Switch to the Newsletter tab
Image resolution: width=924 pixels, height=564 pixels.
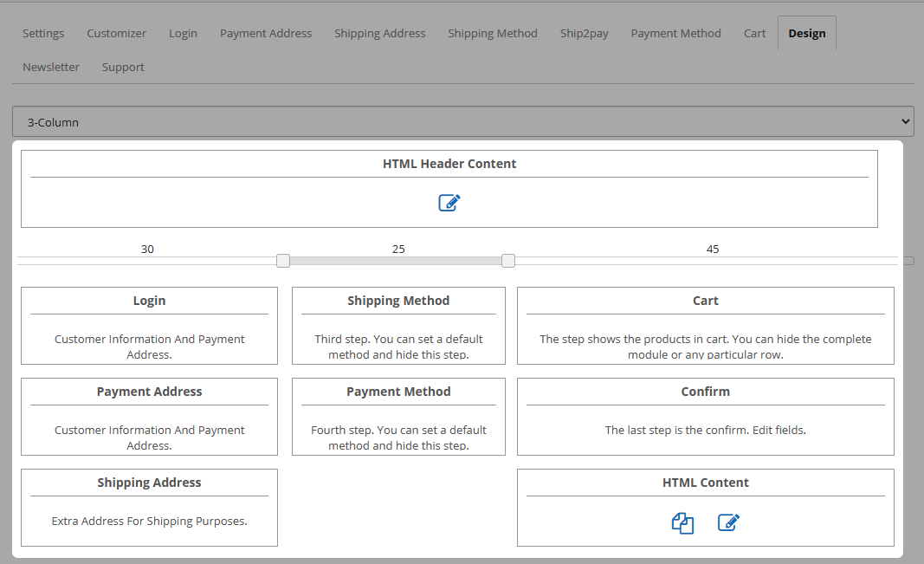tap(51, 68)
